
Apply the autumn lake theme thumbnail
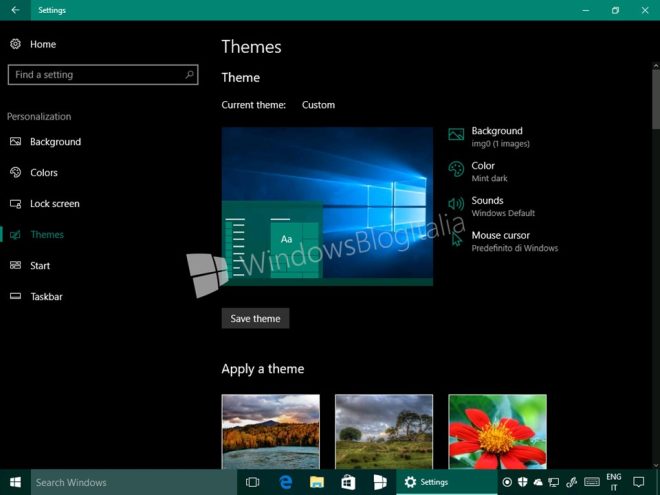click(x=271, y=431)
